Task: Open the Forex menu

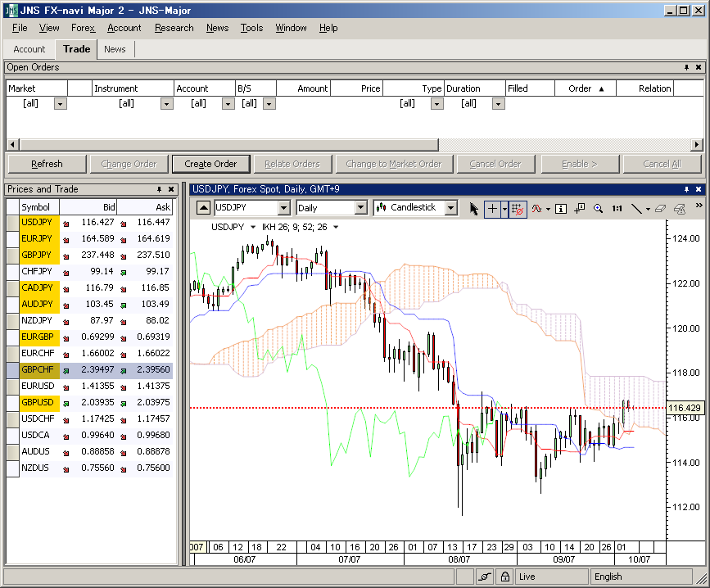Action: coord(83,28)
